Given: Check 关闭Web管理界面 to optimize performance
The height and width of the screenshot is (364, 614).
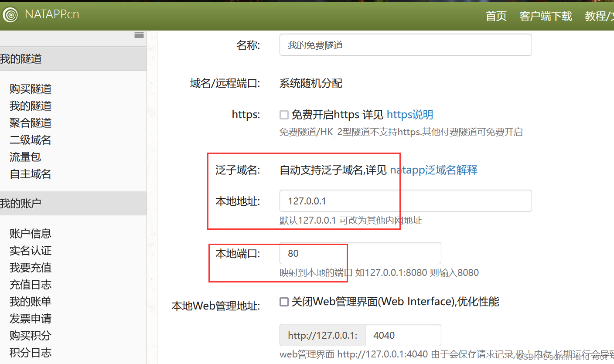Looking at the screenshot, I should (x=284, y=302).
